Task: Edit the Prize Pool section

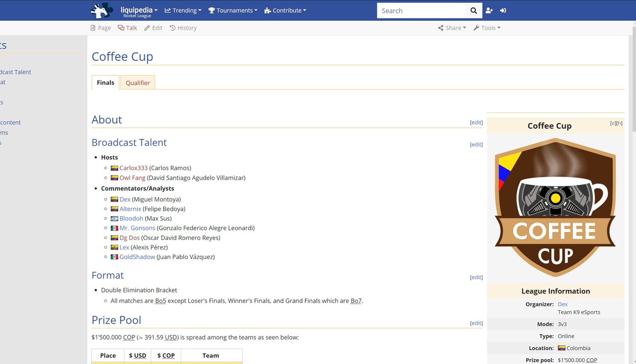Action: [476, 323]
